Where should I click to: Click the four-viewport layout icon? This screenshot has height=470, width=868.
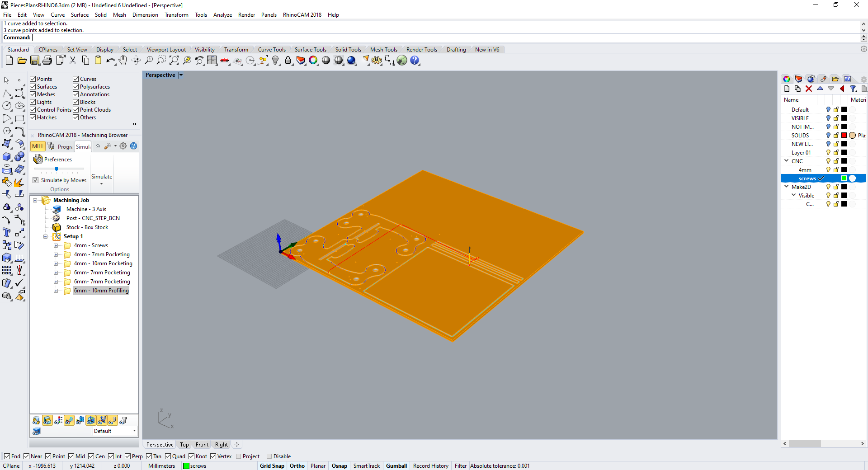point(212,60)
